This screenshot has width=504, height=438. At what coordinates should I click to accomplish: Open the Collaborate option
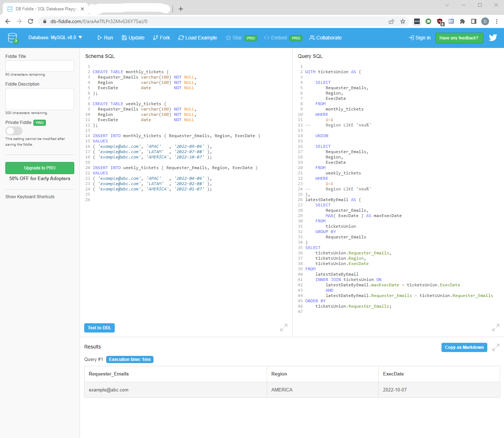[325, 38]
